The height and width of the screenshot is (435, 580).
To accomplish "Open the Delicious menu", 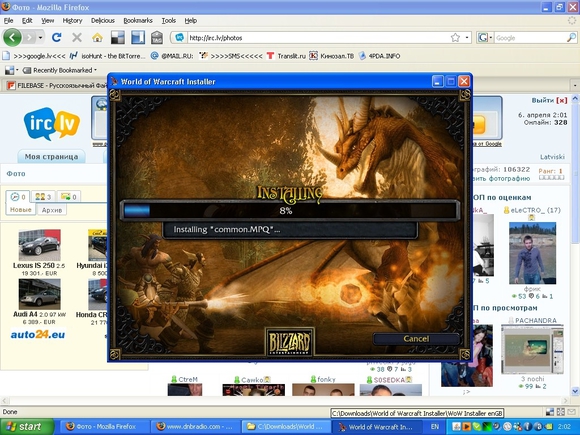I will point(103,21).
